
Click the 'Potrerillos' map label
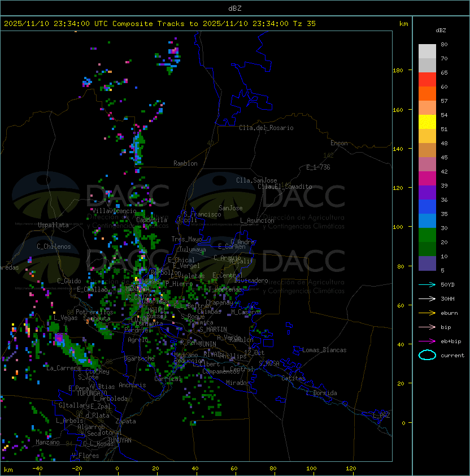[x=94, y=312]
